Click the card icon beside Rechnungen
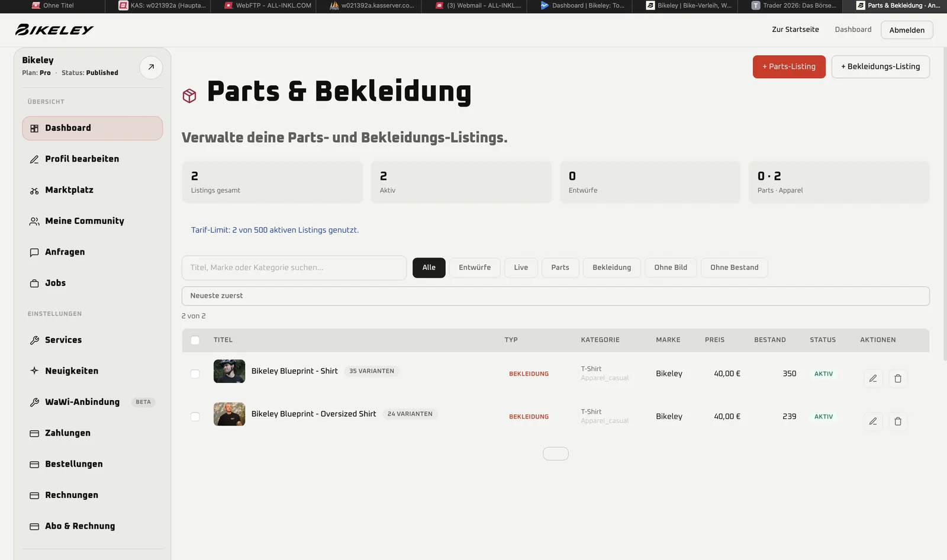Screen dimensions: 947x560 pyautogui.click(x=34, y=495)
